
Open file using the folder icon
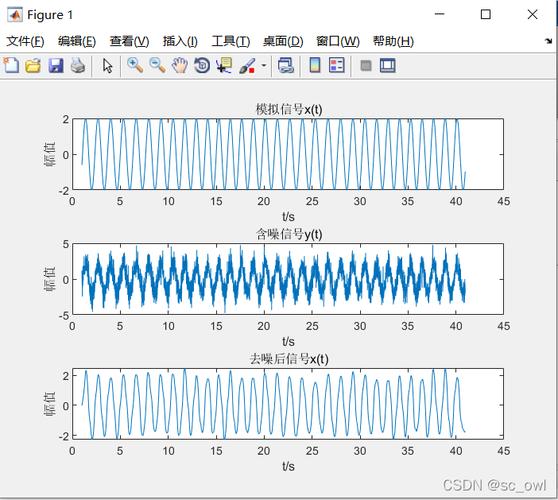33,66
